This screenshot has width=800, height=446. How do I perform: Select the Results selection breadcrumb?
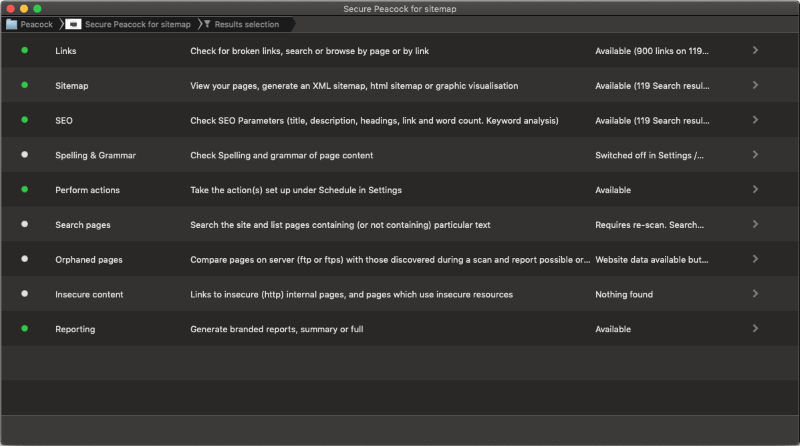point(246,24)
